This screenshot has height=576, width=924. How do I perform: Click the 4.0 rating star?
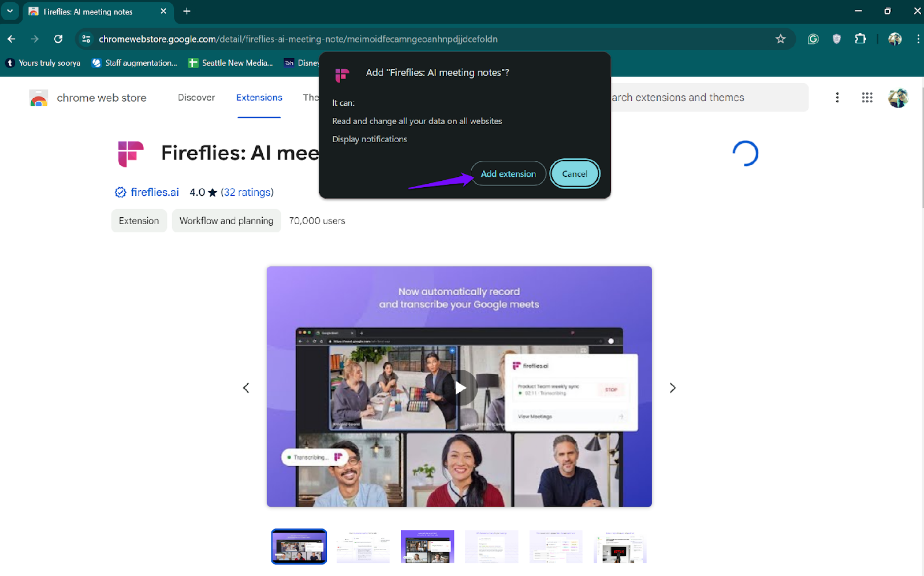click(213, 192)
